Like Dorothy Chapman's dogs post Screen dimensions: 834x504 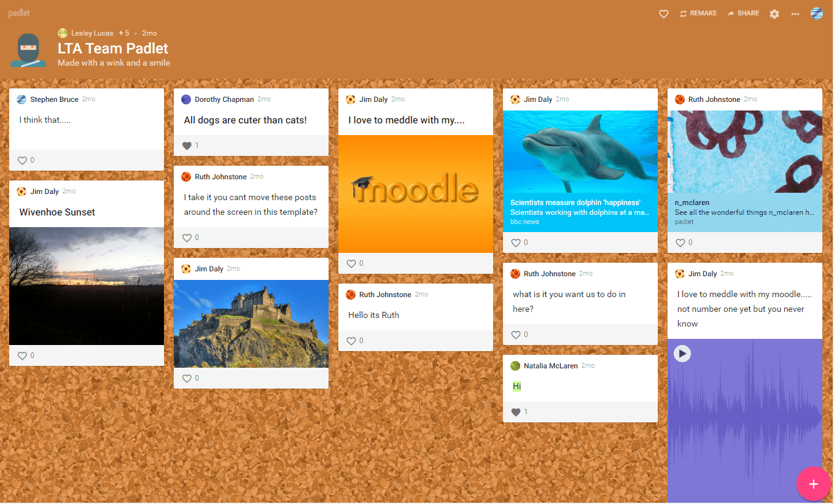click(x=187, y=145)
